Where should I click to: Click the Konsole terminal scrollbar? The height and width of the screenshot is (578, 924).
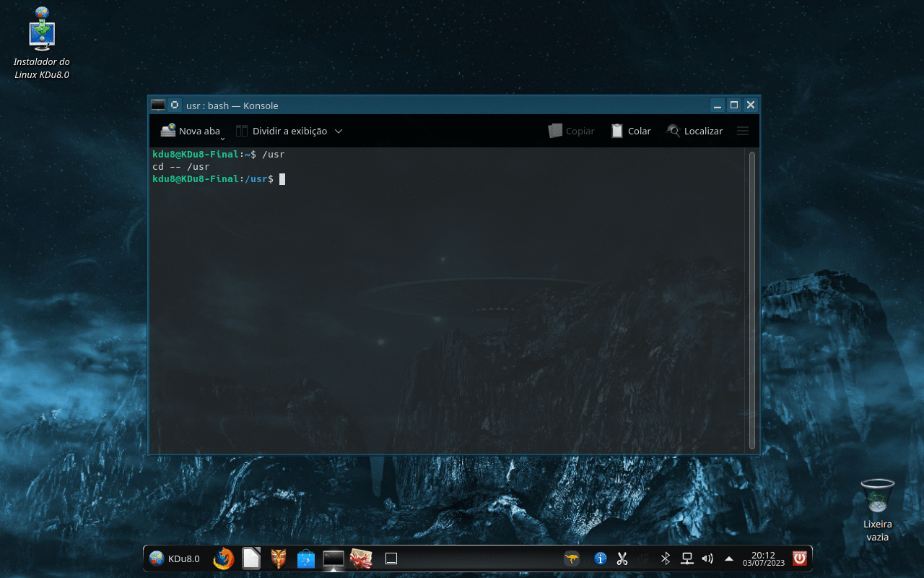tap(752, 301)
